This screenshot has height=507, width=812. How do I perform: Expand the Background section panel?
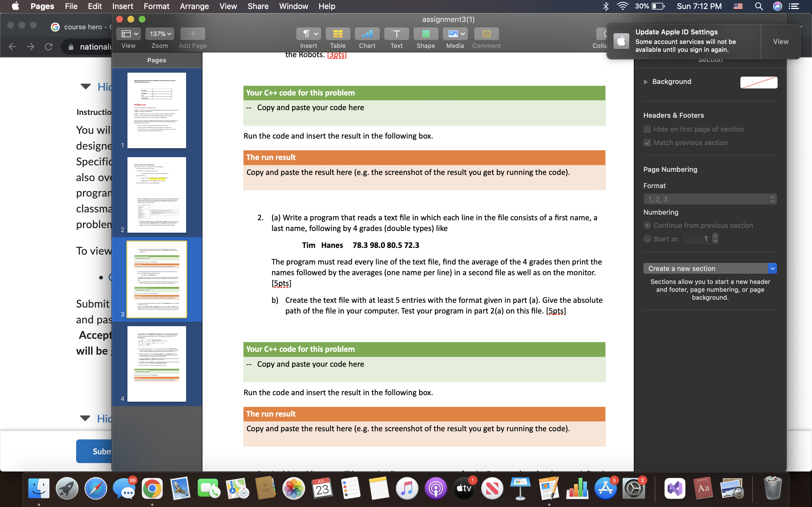click(x=645, y=81)
